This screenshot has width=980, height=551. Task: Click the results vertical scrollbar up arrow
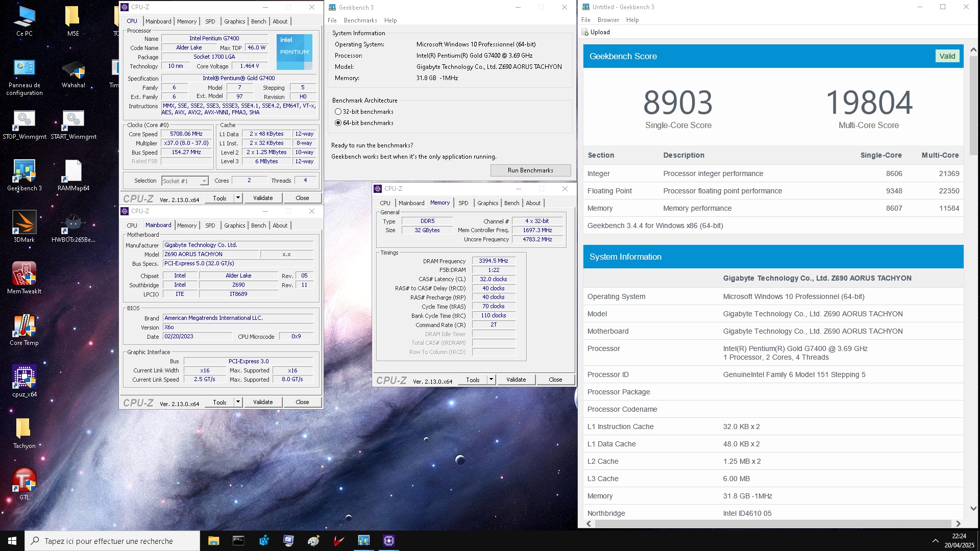[x=973, y=50]
